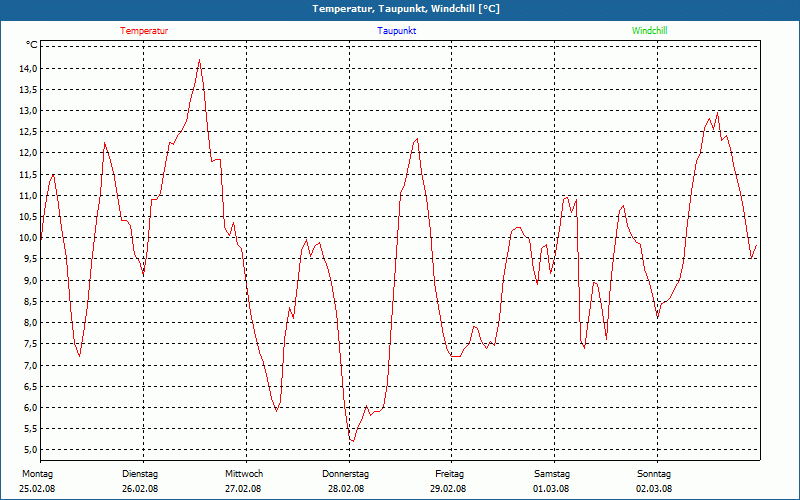800x500 pixels.
Task: Click the 10,5 y-axis value
Action: click(29, 216)
